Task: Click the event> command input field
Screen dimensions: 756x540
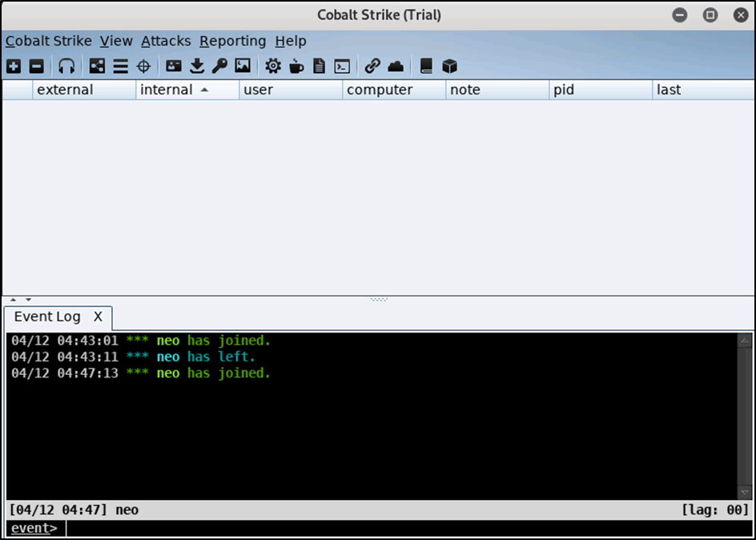Action: (x=409, y=529)
